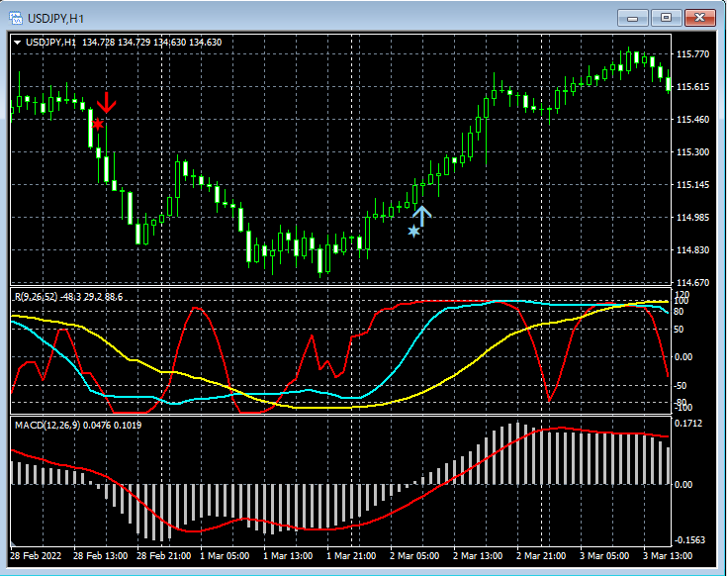
Task: Click the 115.615 price level on scale
Action: 692,87
